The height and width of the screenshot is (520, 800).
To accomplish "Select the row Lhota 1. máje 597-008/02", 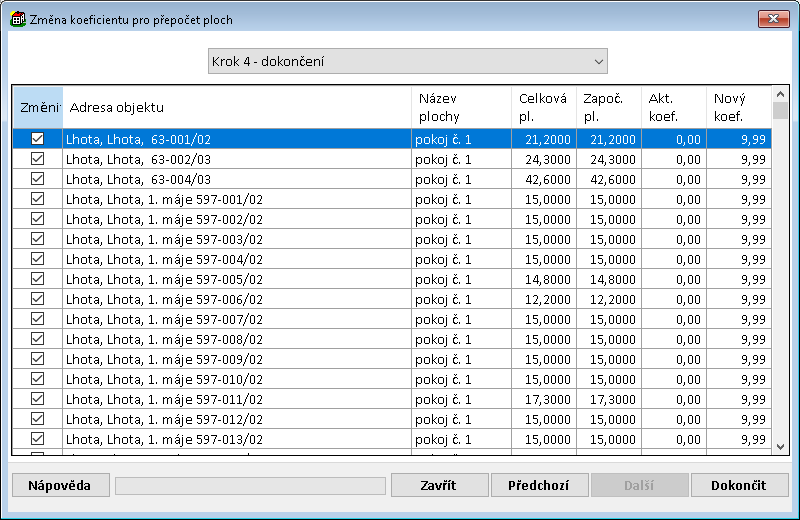I will click(x=237, y=339).
